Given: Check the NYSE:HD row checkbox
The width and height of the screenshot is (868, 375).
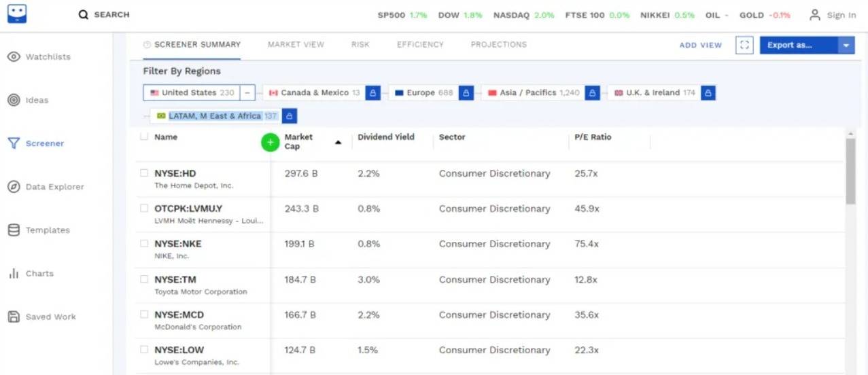Looking at the screenshot, I should (x=144, y=173).
